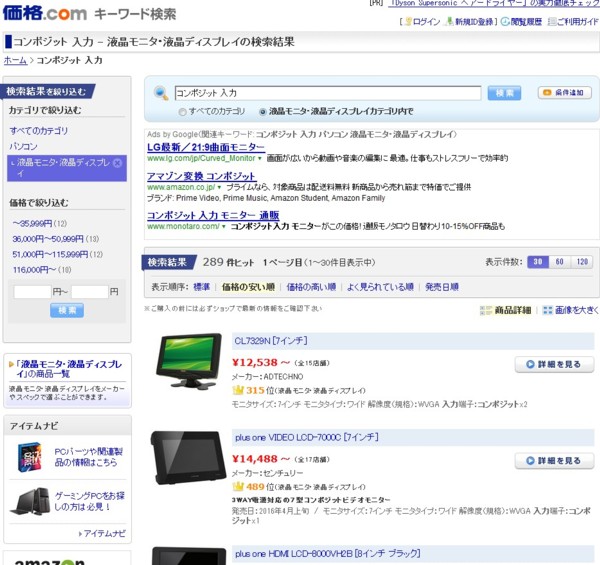Open the ログイン link
This screenshot has width=600, height=565.
point(423,22)
